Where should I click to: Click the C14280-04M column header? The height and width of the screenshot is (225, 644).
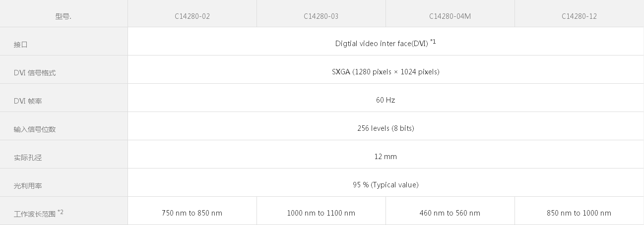[450, 16]
